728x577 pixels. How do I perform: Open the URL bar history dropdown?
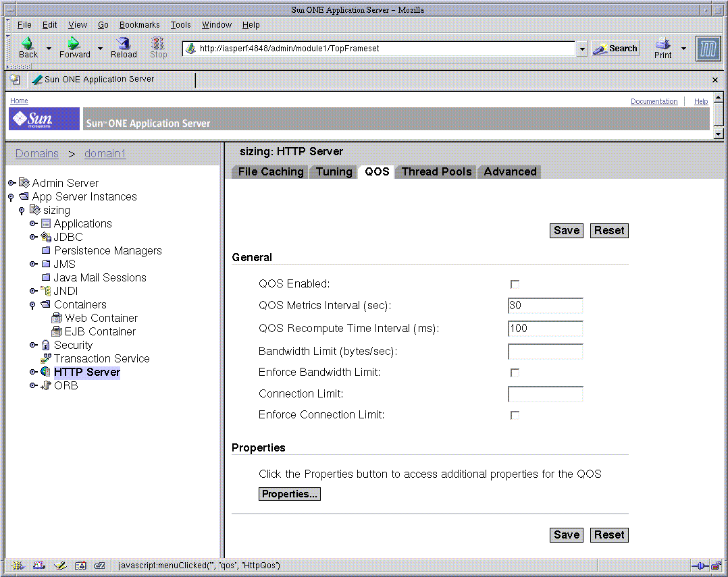[581, 49]
